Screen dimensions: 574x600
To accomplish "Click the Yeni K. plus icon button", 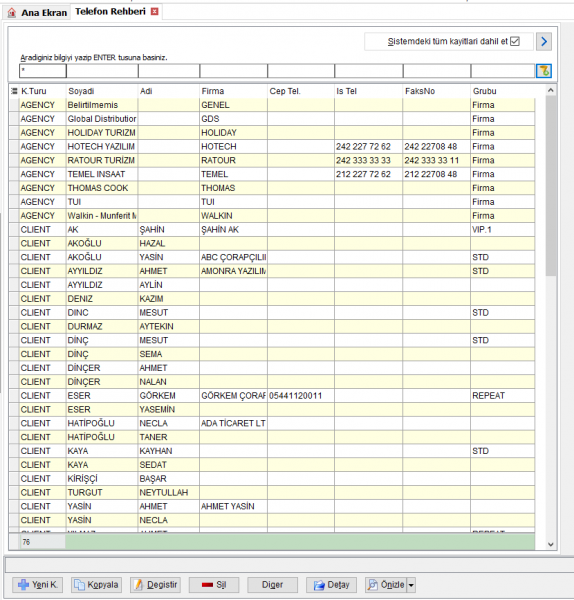I will (38, 585).
